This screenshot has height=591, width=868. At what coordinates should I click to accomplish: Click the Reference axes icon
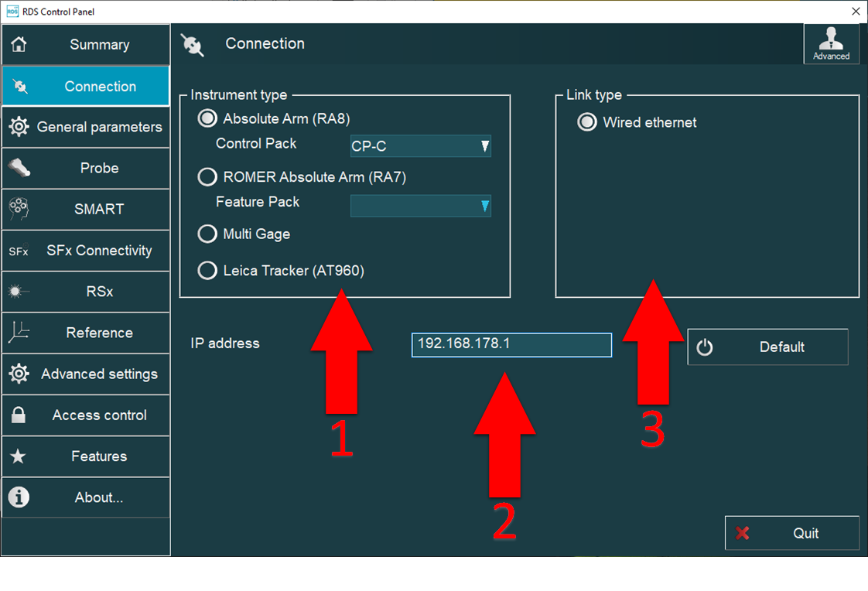[19, 333]
